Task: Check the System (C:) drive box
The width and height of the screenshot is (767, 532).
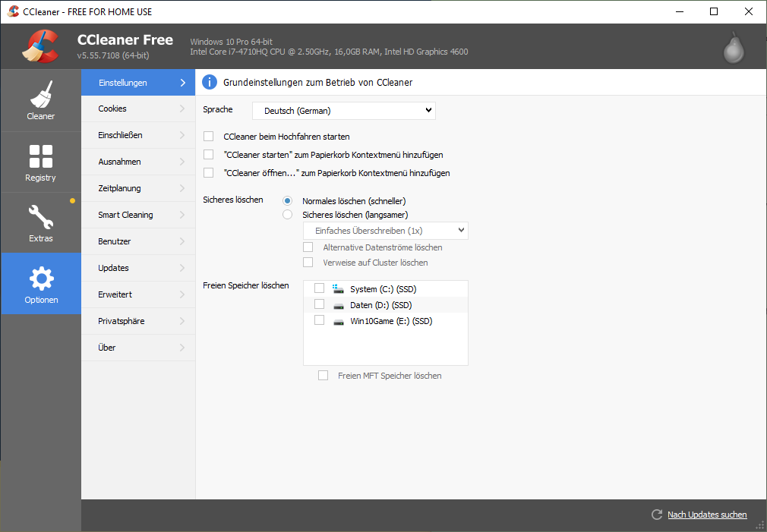Action: pyautogui.click(x=319, y=288)
